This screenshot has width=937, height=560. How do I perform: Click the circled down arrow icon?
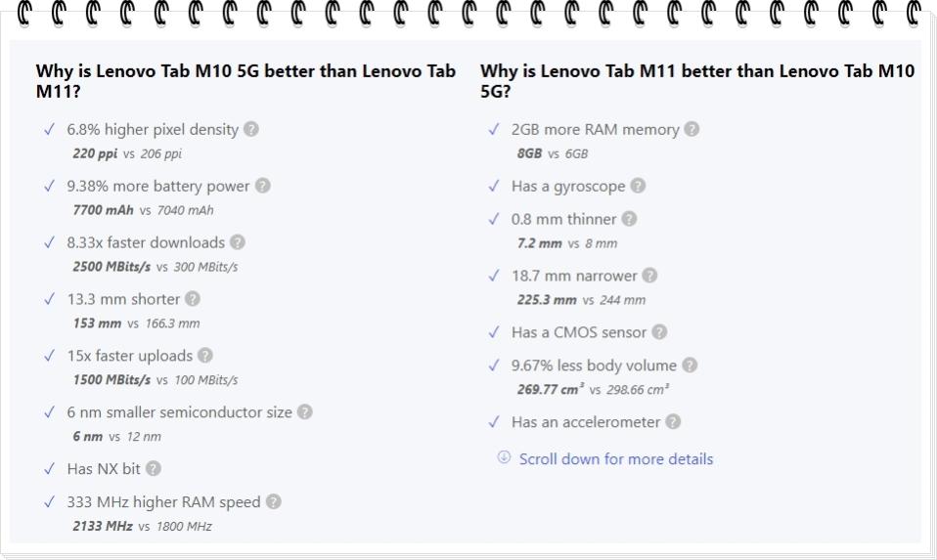(x=505, y=457)
